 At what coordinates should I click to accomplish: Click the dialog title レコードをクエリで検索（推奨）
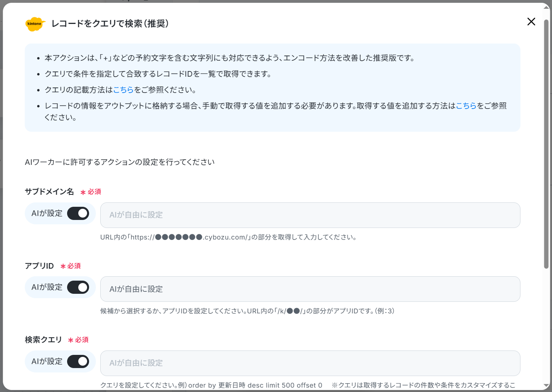tap(110, 24)
